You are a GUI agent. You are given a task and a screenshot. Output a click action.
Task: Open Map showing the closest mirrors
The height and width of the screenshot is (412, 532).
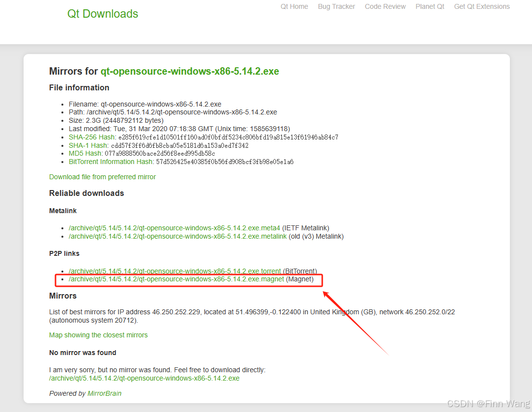[98, 335]
